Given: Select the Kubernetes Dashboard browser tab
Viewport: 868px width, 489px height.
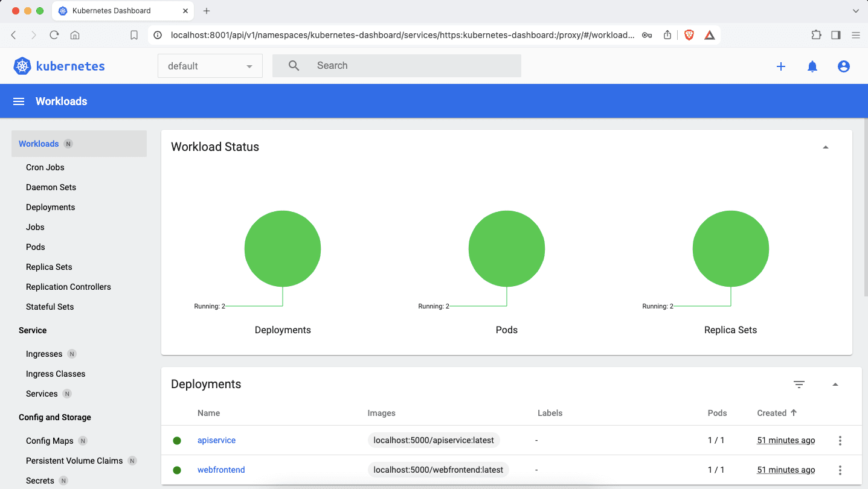Looking at the screenshot, I should [x=124, y=11].
